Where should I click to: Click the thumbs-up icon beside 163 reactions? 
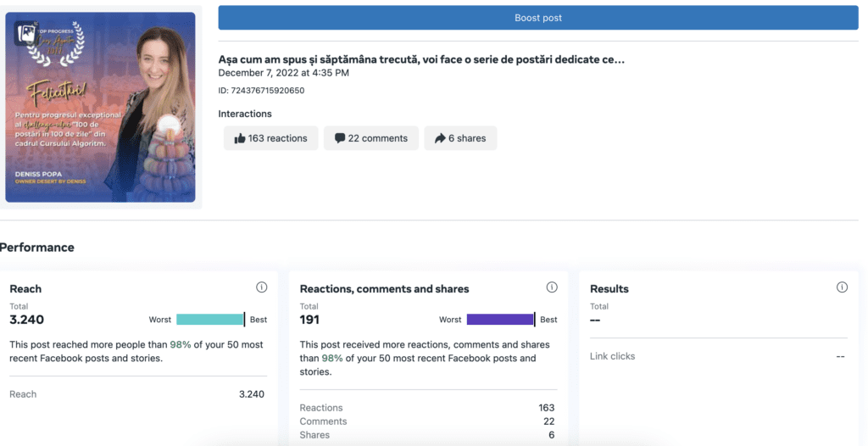point(240,138)
